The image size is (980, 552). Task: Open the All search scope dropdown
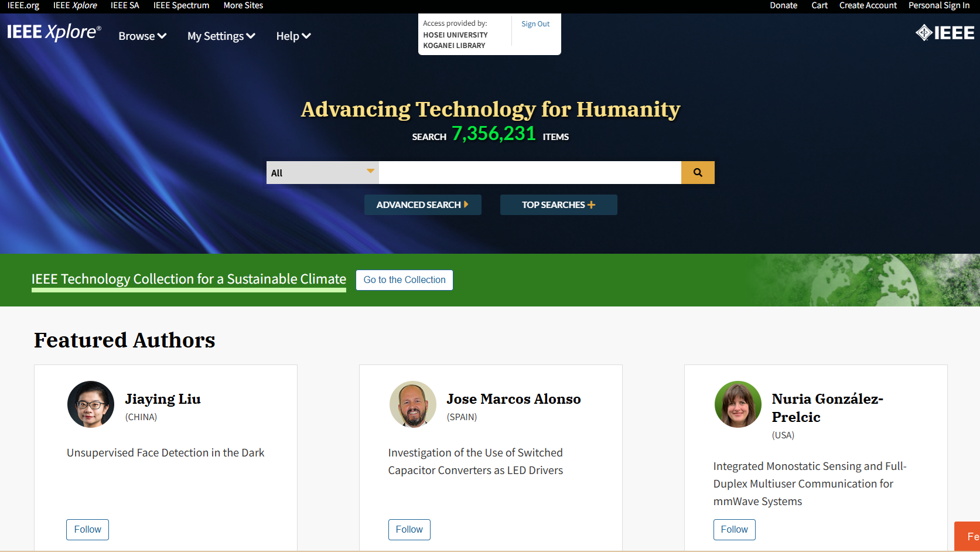[323, 173]
